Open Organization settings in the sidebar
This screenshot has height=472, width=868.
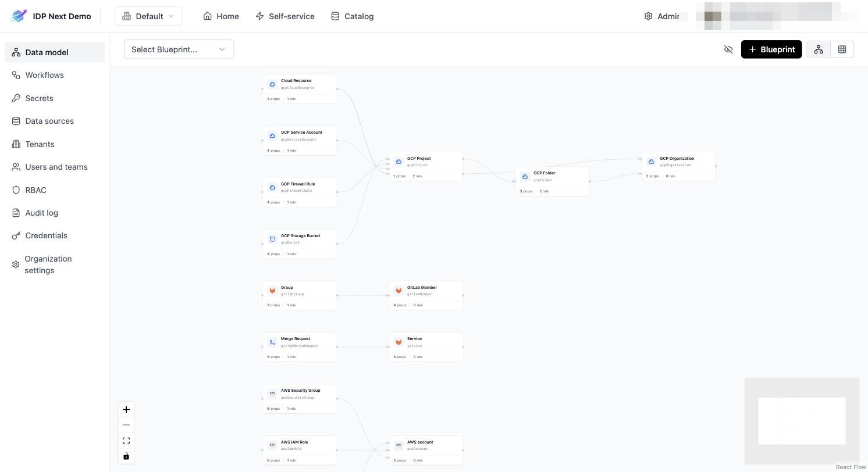(55, 264)
